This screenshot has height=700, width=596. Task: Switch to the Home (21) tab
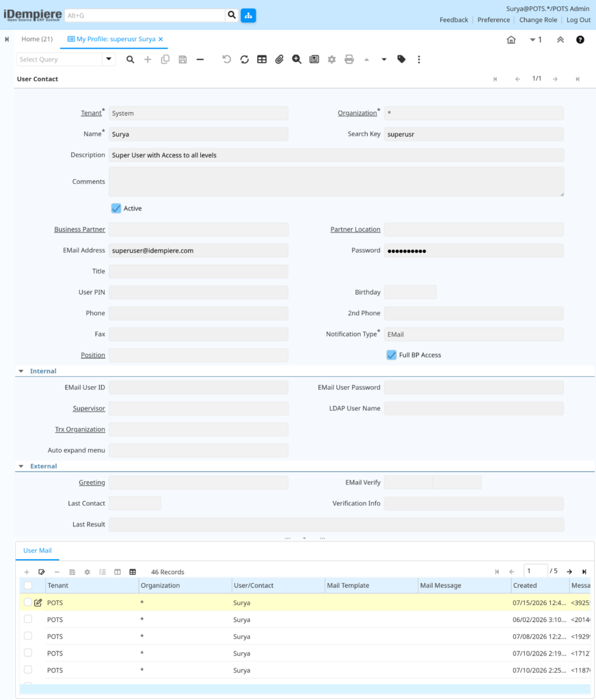(x=37, y=39)
